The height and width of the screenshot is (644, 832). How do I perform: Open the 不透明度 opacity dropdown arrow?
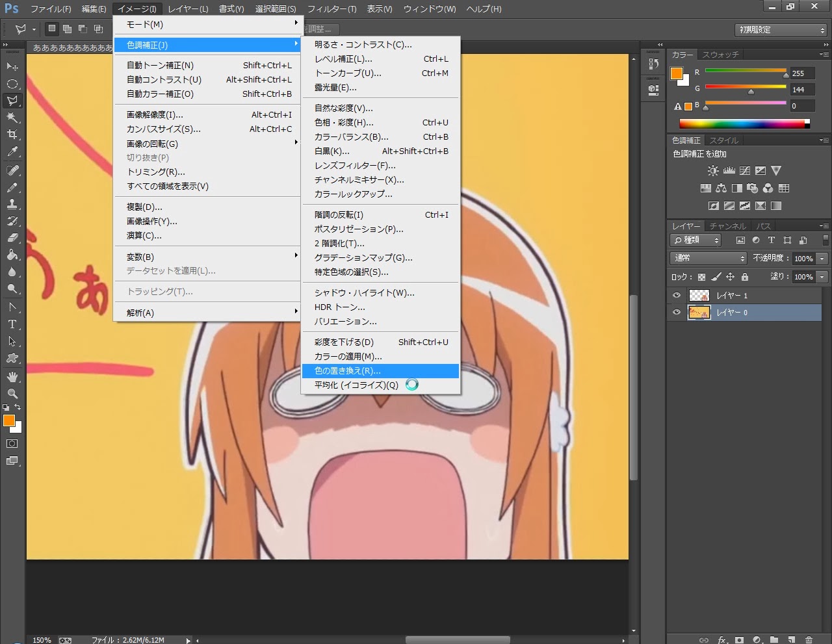(822, 259)
